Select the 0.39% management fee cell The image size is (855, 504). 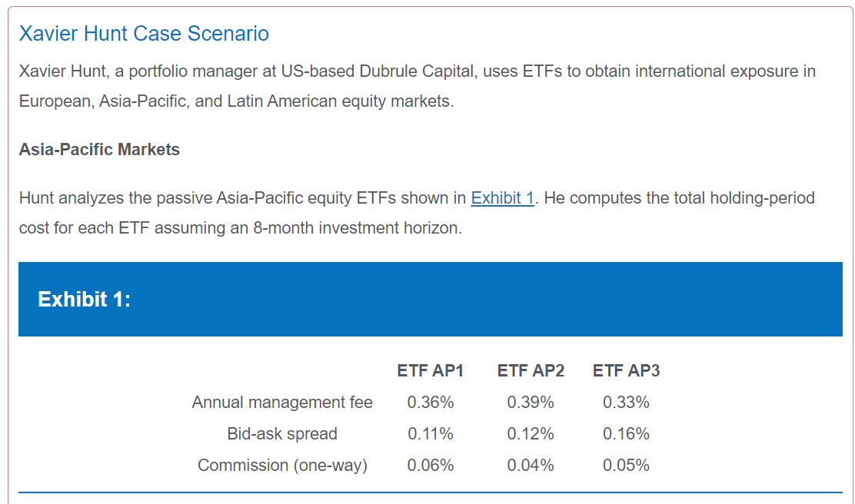click(x=531, y=403)
